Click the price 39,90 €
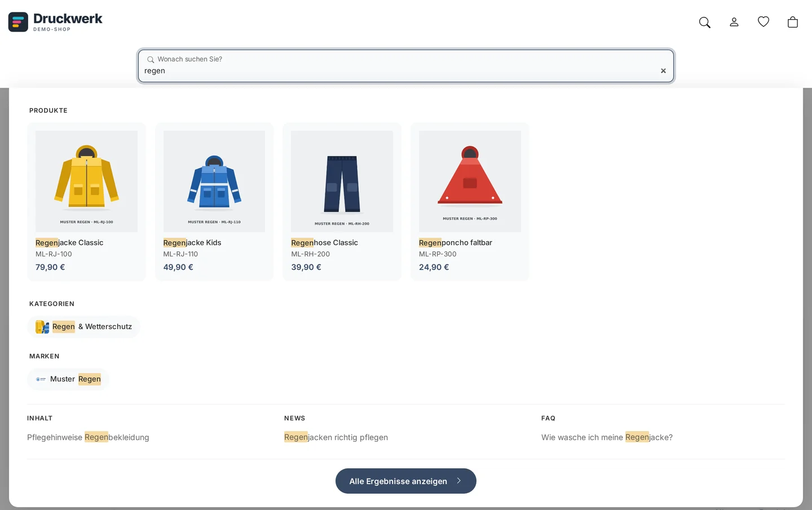Image resolution: width=812 pixels, height=510 pixels. tap(306, 267)
